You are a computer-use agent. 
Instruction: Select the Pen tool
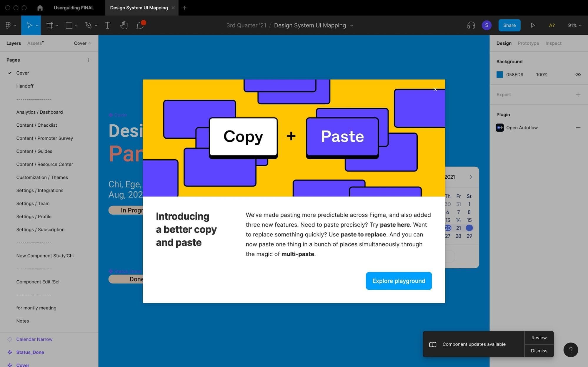tap(88, 25)
